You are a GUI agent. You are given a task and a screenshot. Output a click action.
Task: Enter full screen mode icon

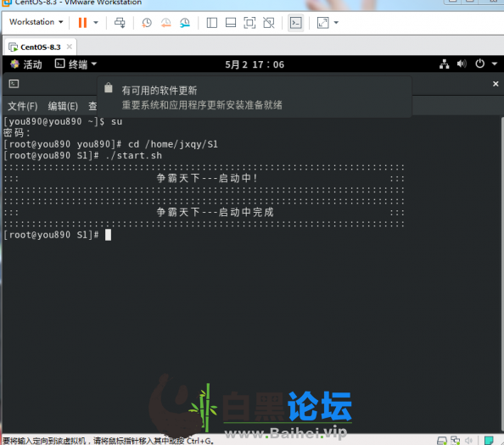[x=249, y=23]
